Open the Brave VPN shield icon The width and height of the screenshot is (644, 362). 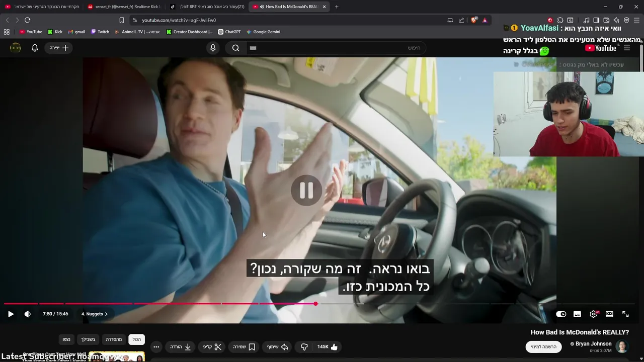pos(626,20)
